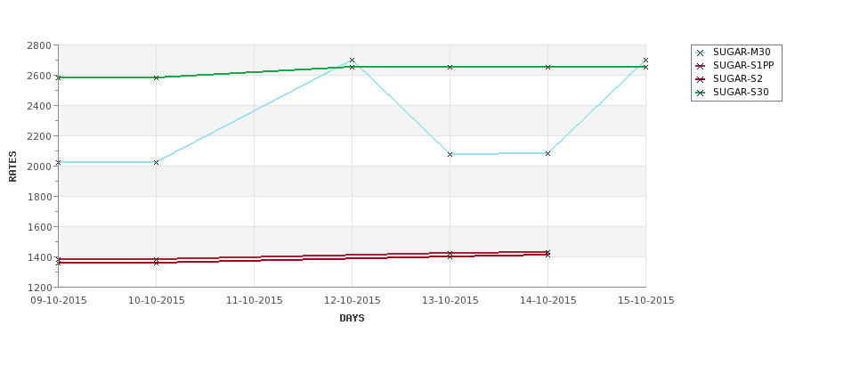Viewport: 868px width, 382px height.
Task: Click the 12-10-2015 x-axis date label
Action: pyautogui.click(x=352, y=301)
